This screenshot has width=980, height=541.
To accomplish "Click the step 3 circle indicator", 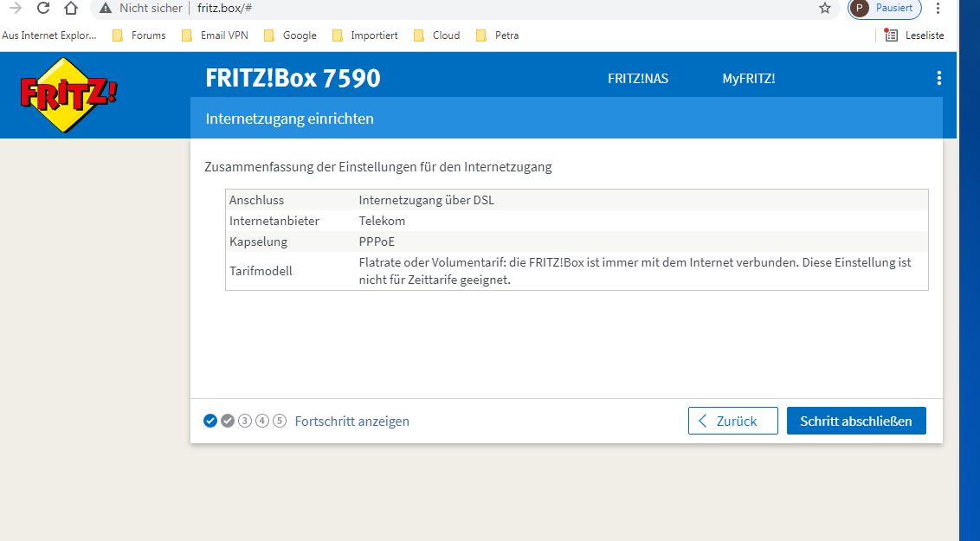I will 245,421.
